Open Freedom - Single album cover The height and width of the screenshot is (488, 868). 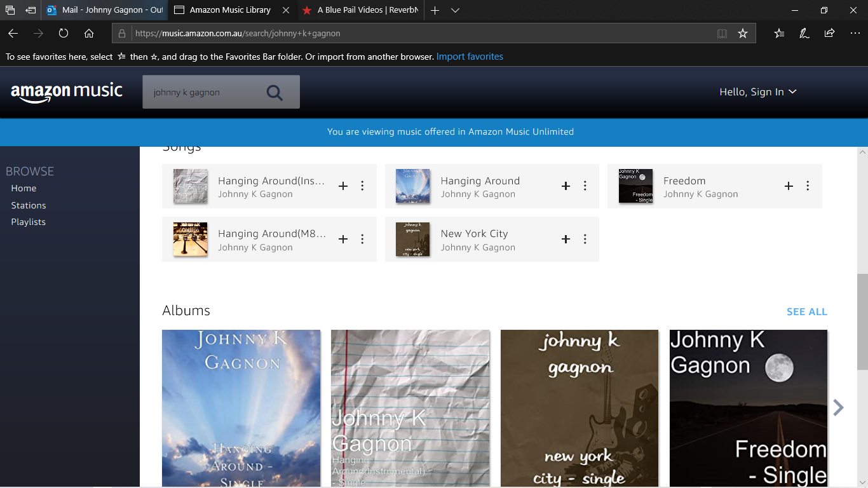(749, 409)
